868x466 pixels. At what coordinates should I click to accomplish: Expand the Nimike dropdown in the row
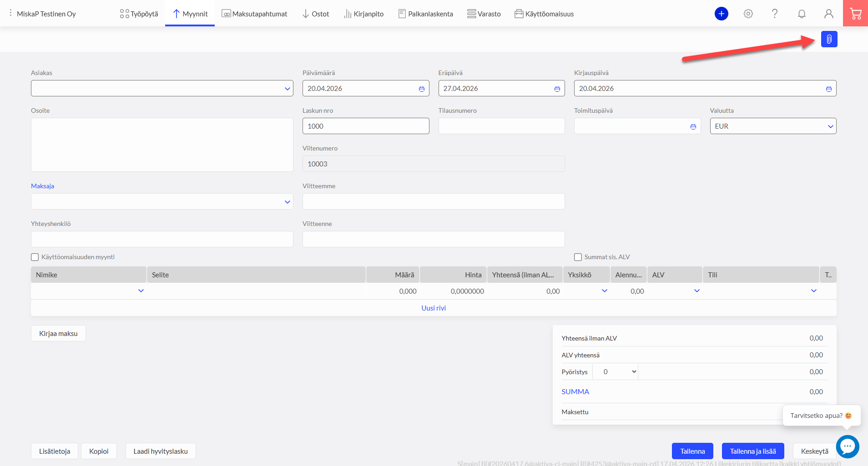(141, 291)
